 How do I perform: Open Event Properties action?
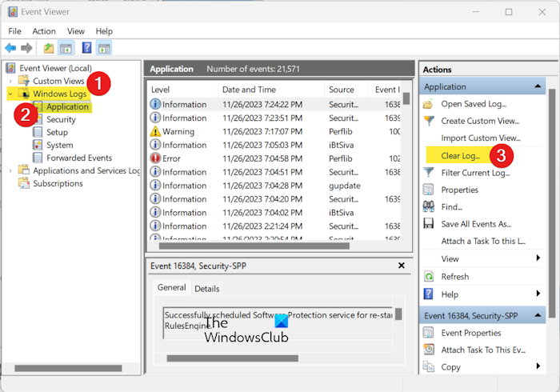tap(471, 333)
